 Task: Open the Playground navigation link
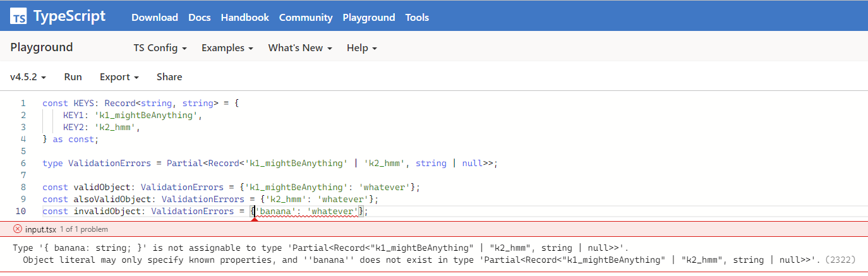pyautogui.click(x=369, y=18)
